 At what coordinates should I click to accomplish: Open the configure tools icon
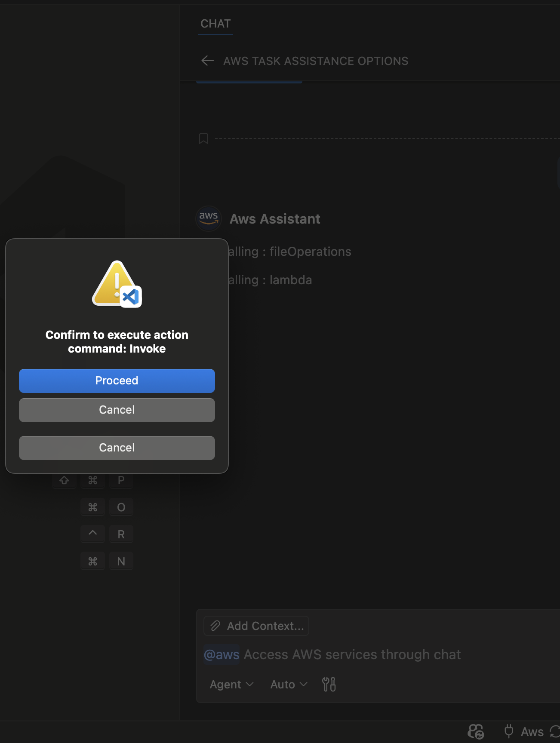tap(329, 684)
